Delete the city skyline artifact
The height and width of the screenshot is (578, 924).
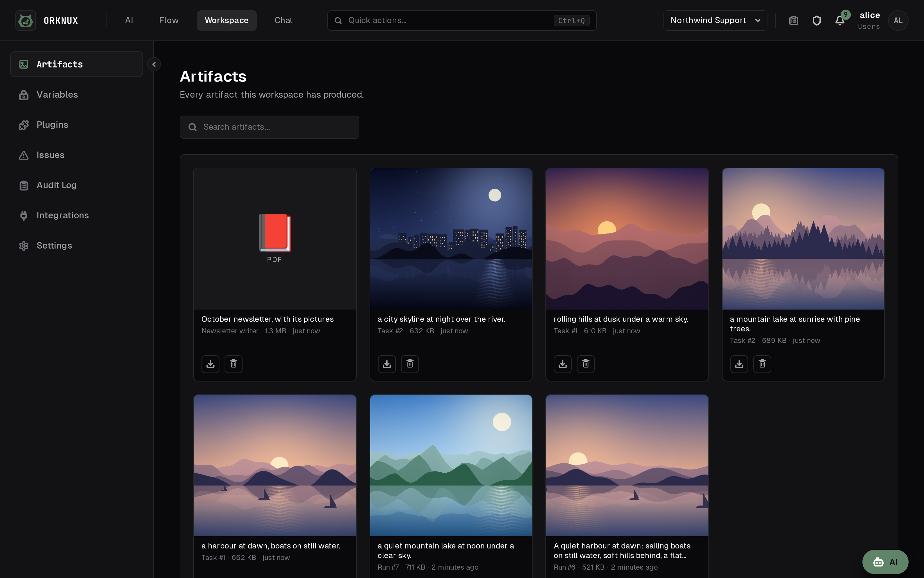click(410, 364)
